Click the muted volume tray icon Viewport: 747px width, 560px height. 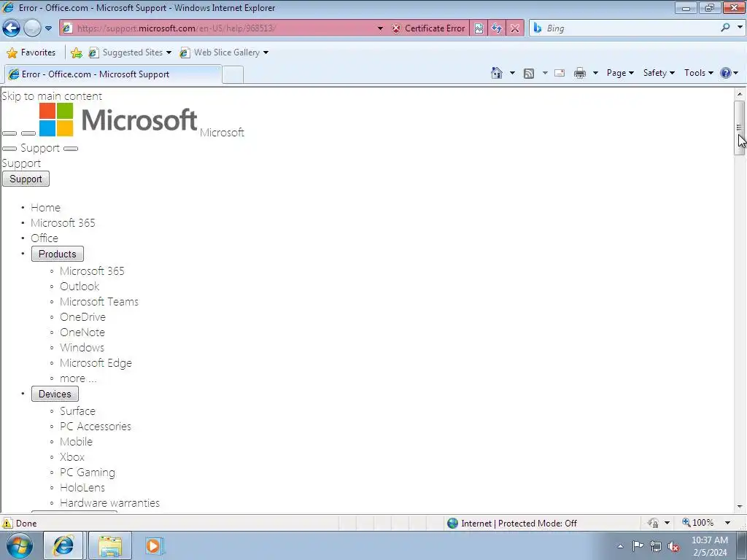pyautogui.click(x=673, y=546)
